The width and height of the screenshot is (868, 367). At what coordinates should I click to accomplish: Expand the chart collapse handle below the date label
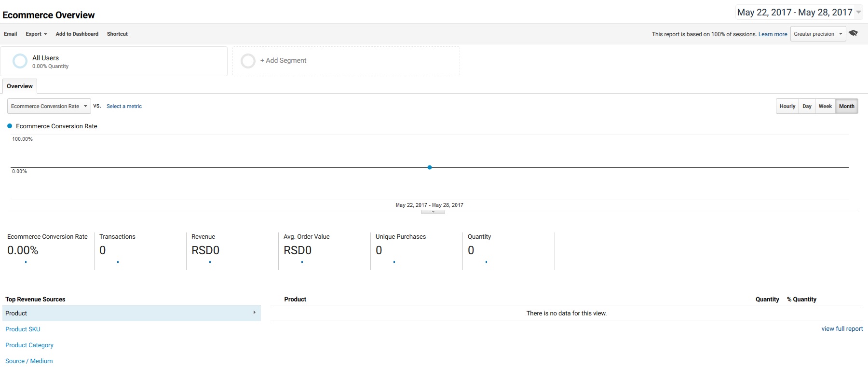pyautogui.click(x=433, y=212)
